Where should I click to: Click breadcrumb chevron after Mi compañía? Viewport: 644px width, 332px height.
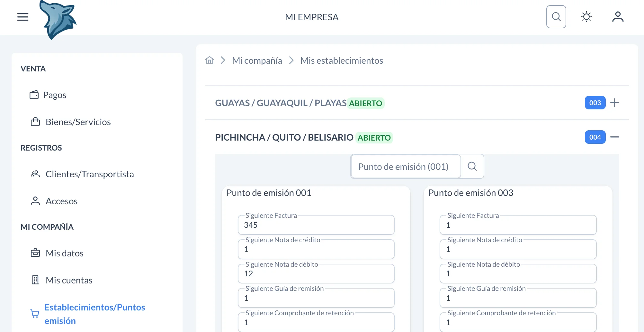(291, 60)
